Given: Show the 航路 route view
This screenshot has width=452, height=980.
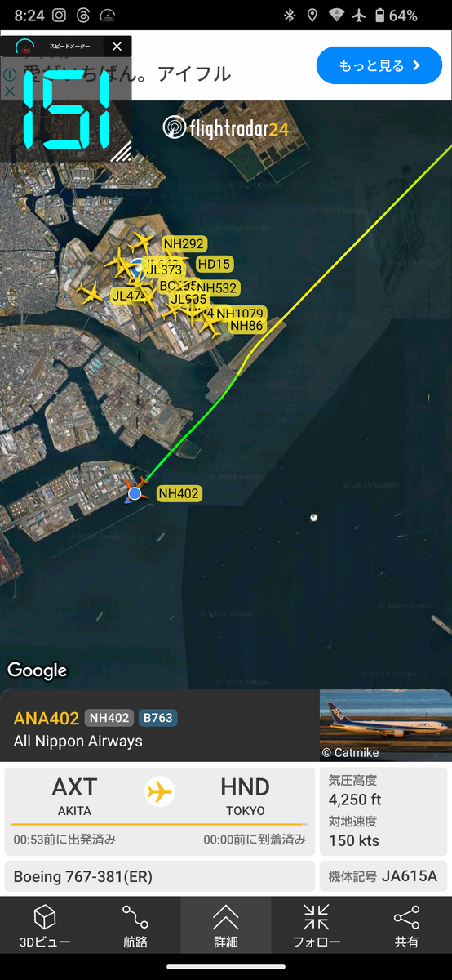Looking at the screenshot, I should coord(135,925).
